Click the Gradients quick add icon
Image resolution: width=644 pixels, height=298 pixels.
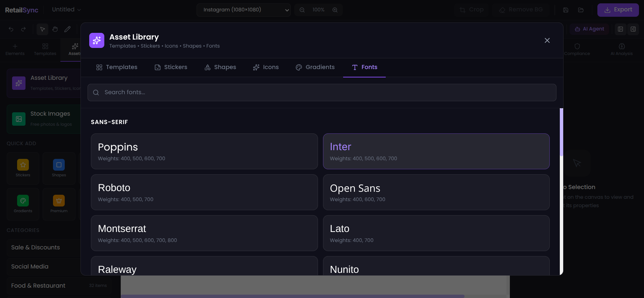23,201
